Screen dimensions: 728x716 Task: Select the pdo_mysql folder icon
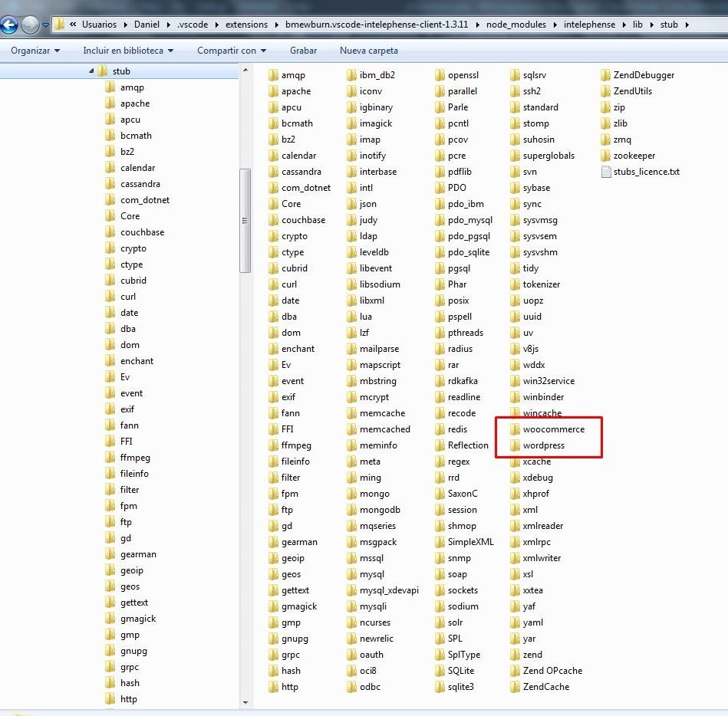440,220
